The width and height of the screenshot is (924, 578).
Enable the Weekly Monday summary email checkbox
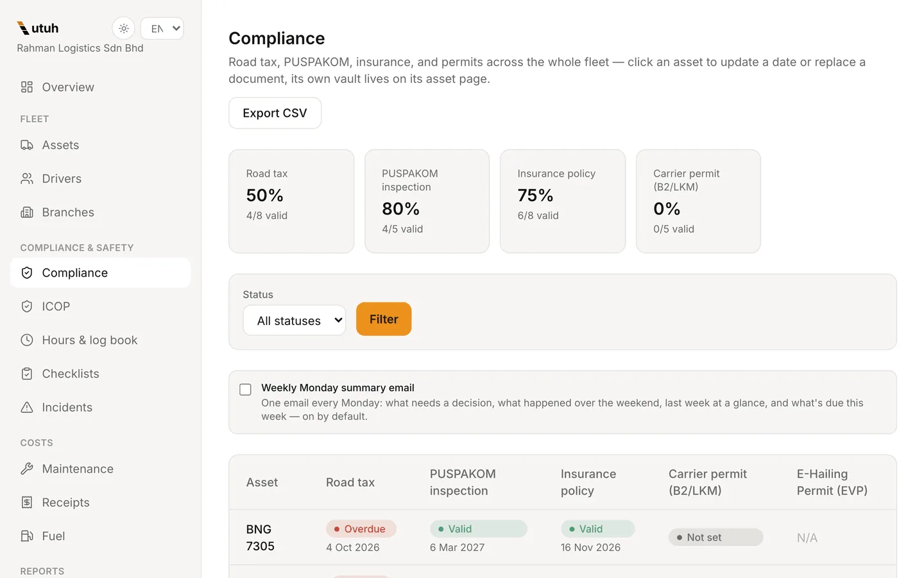point(245,390)
